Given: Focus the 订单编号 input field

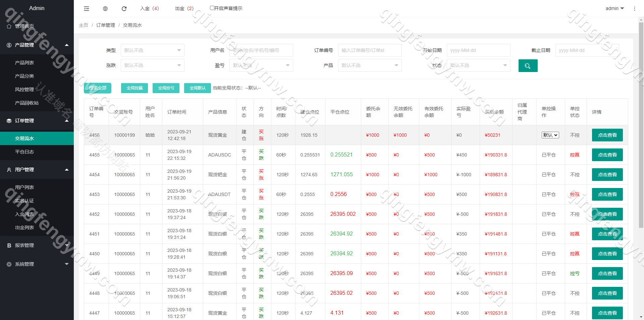Looking at the screenshot, I should tap(370, 50).
